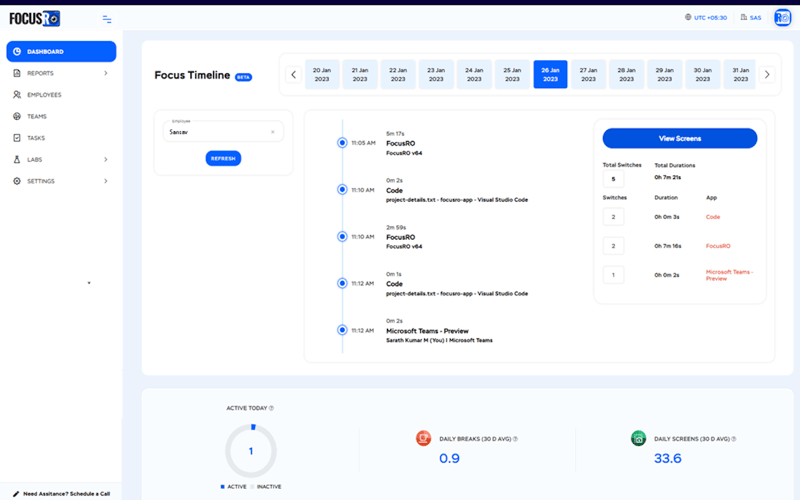Click the Total Switches value box showing 5
This screenshot has height=500, width=800.
click(x=613, y=179)
